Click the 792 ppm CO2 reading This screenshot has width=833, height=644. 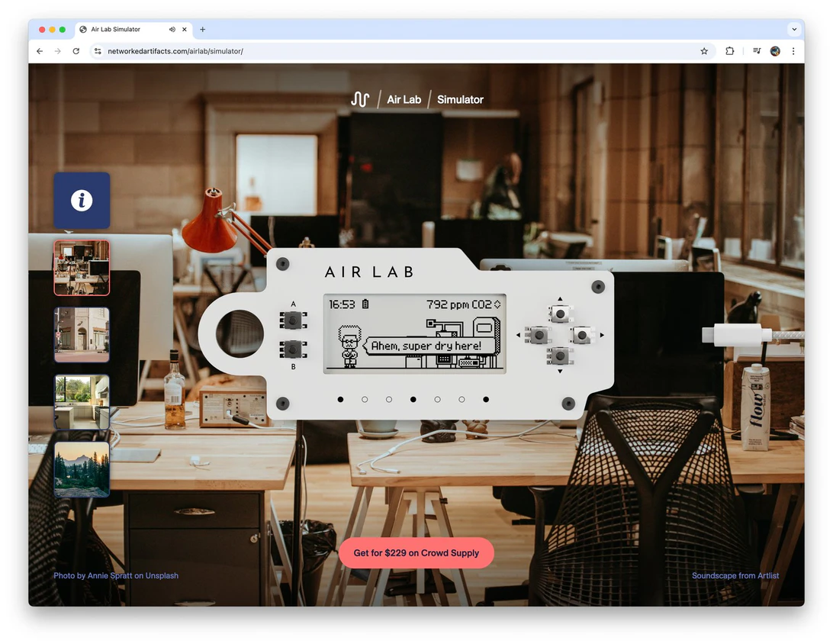point(459,304)
